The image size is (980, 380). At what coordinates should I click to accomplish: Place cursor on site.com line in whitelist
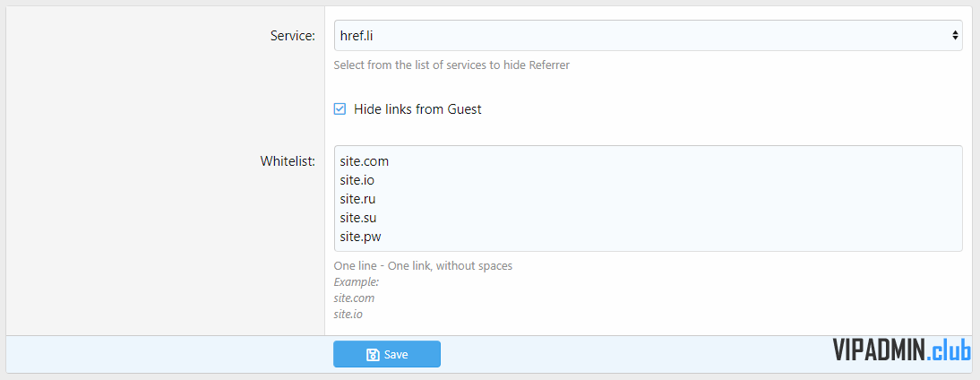click(365, 162)
